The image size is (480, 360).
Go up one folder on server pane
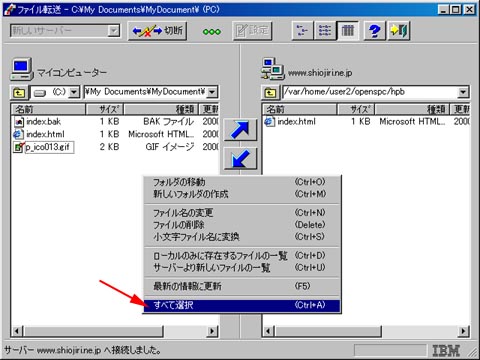pyautogui.click(x=270, y=92)
